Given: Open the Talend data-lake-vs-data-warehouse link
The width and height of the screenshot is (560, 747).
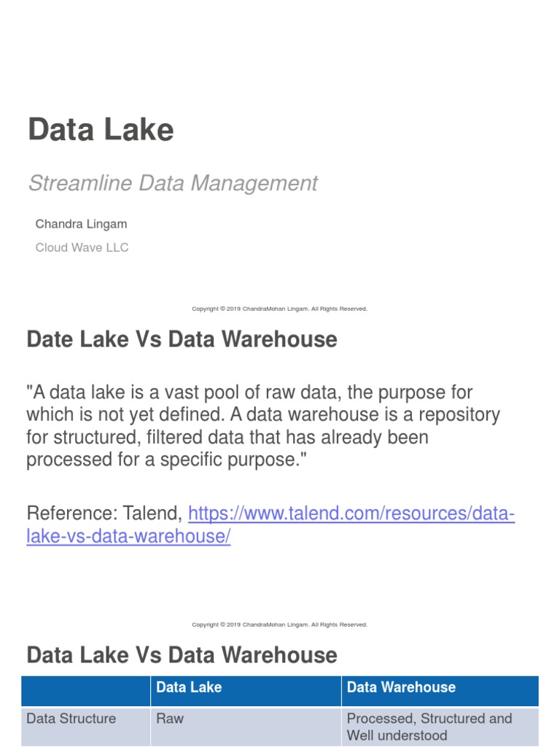Looking at the screenshot, I should (x=351, y=514).
